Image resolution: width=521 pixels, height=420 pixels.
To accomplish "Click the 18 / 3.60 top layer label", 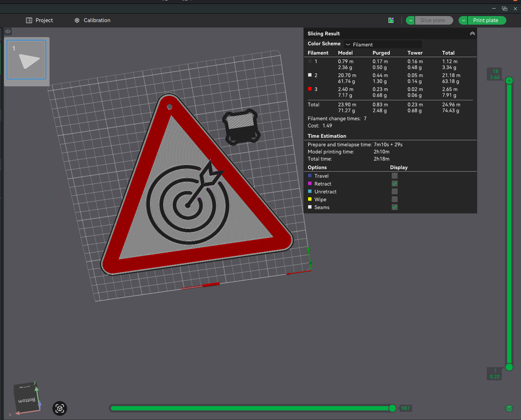I will [x=495, y=74].
